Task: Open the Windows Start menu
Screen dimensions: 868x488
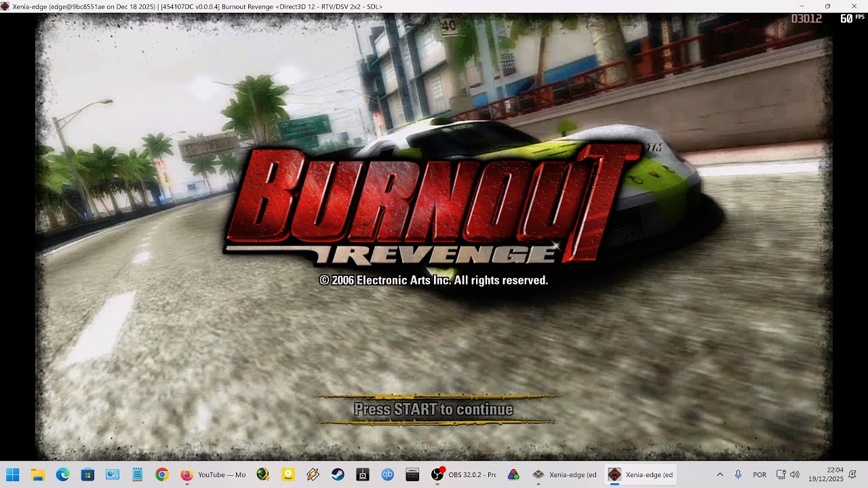Action: click(x=12, y=474)
